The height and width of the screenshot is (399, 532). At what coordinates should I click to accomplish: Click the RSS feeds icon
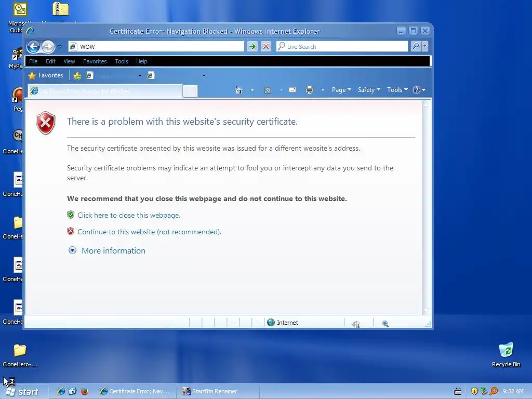tap(268, 90)
